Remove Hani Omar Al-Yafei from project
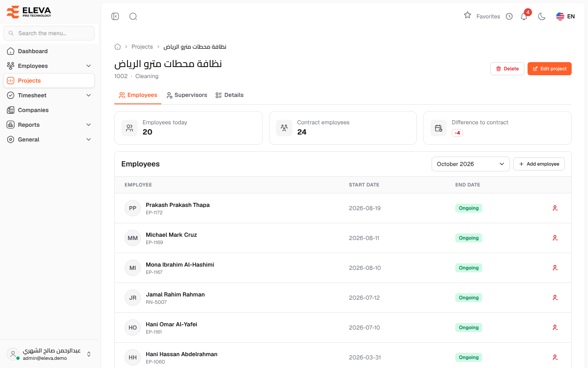This screenshot has height=368, width=588. (555, 328)
